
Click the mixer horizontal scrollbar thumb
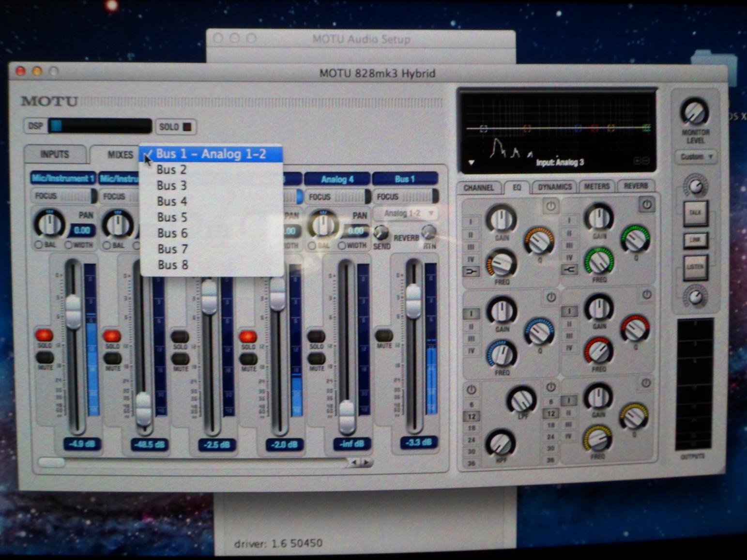coord(51,462)
